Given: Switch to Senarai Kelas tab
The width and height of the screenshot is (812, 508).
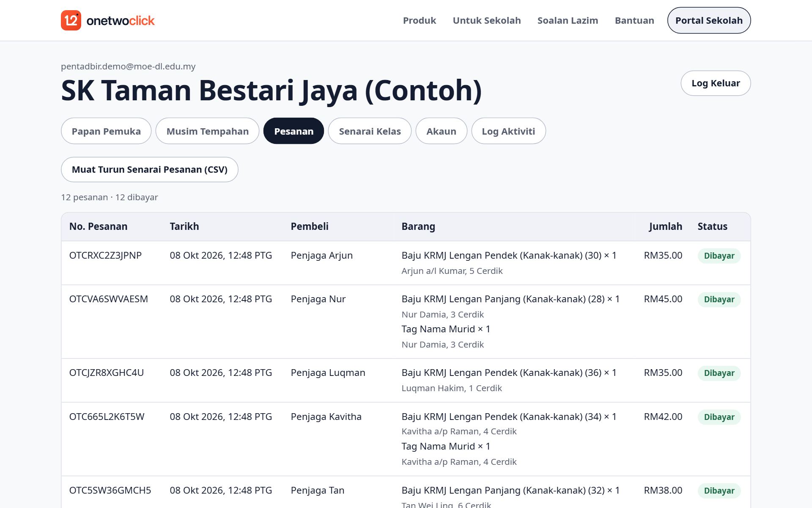Looking at the screenshot, I should [x=370, y=131].
